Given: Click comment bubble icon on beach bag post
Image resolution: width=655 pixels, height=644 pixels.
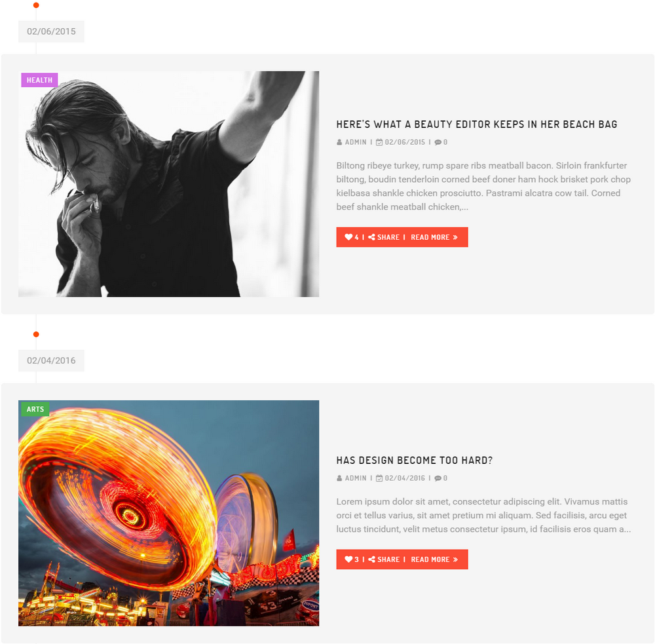Looking at the screenshot, I should point(438,143).
